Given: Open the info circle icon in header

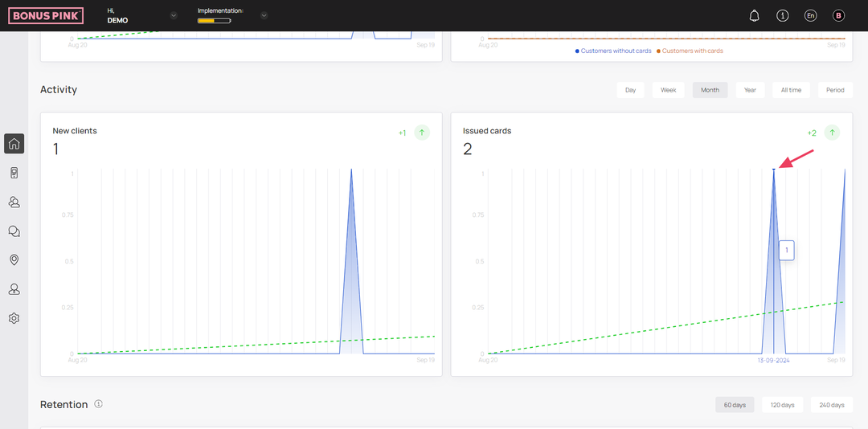Looking at the screenshot, I should tap(782, 15).
